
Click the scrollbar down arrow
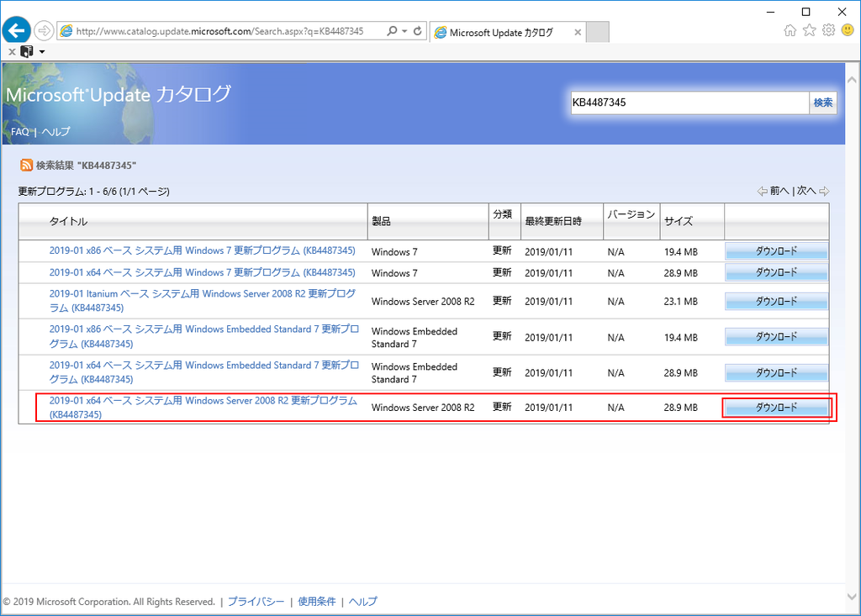pos(852,597)
